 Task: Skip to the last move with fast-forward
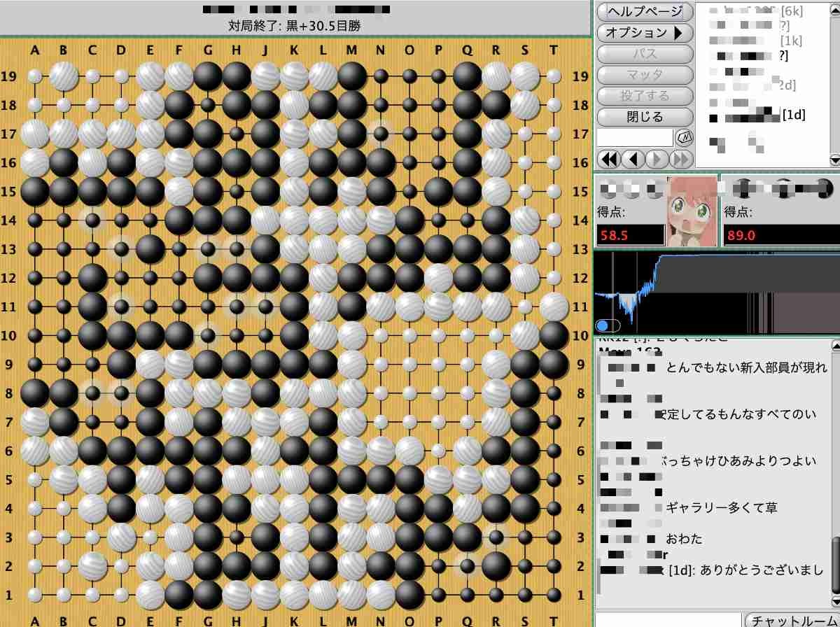680,159
